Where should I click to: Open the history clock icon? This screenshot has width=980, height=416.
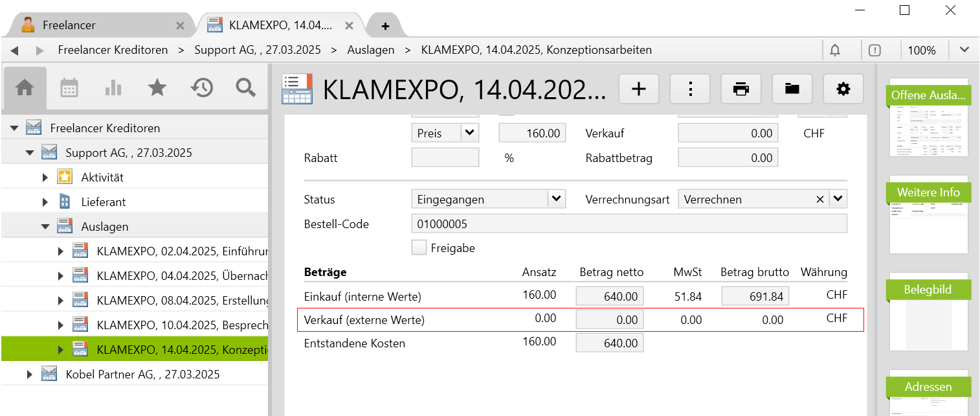(202, 88)
